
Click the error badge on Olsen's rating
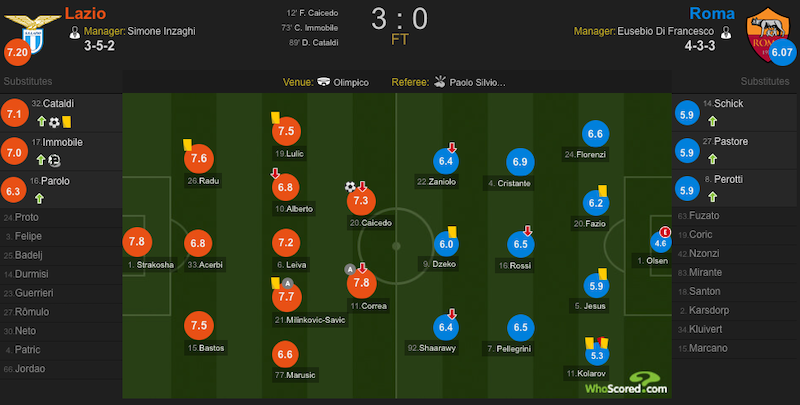(665, 233)
